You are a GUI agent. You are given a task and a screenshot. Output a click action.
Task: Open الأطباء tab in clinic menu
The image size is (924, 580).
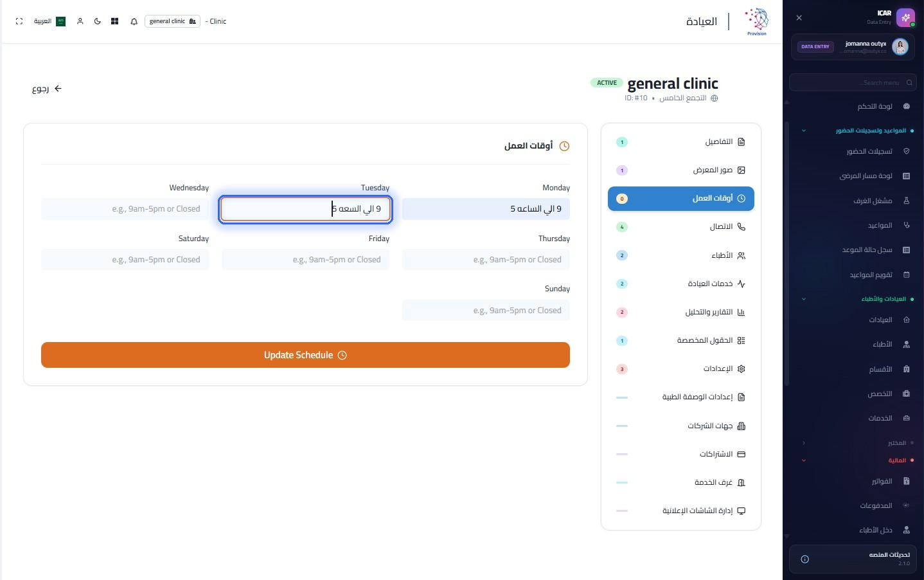click(x=681, y=255)
